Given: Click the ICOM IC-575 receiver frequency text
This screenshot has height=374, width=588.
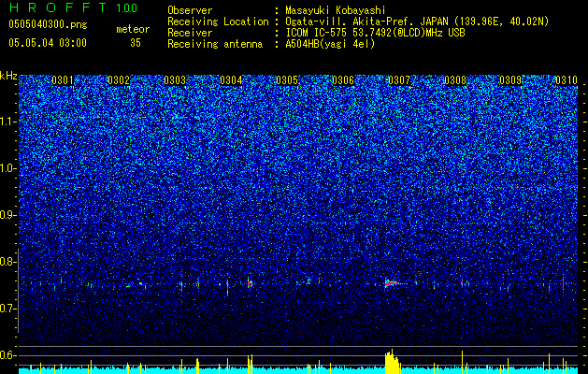Looking at the screenshot, I should tap(375, 33).
